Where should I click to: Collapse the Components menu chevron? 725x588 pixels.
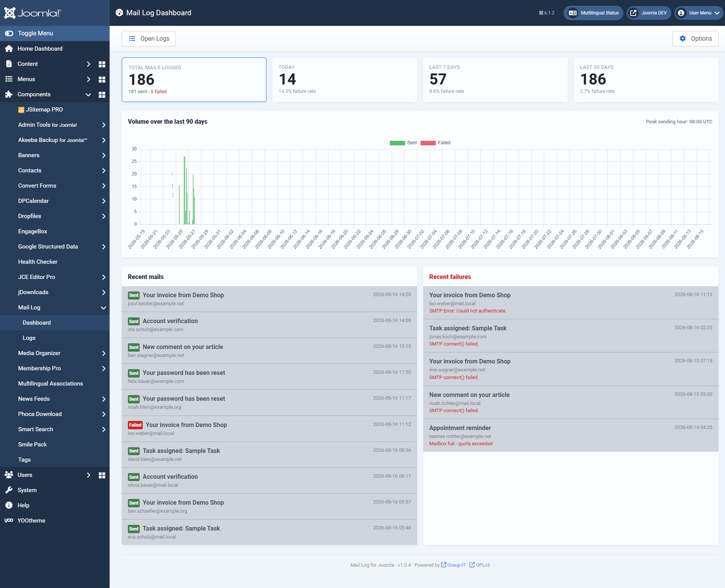coord(89,94)
